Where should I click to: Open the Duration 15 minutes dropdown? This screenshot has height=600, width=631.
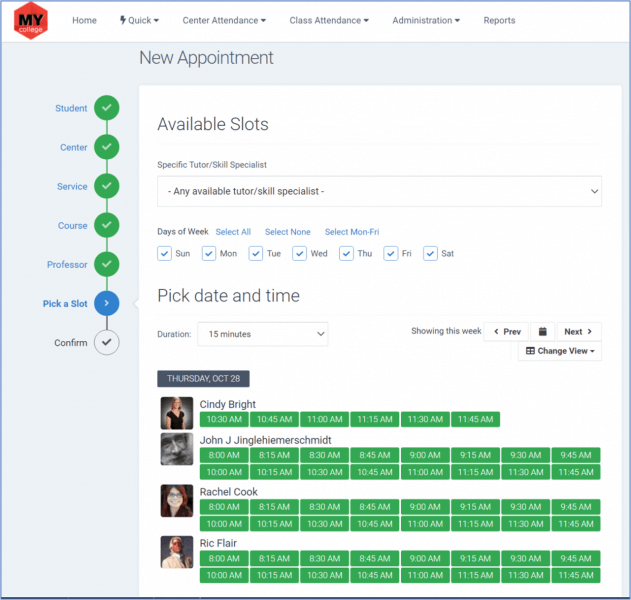263,334
